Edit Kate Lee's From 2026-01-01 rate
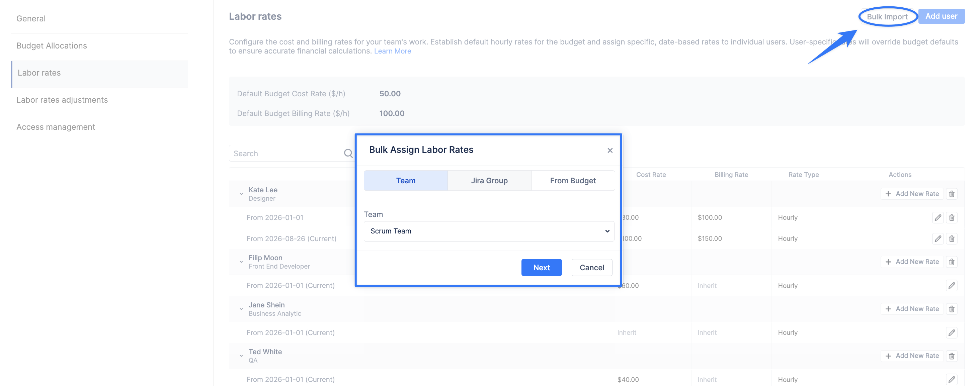This screenshot has width=980, height=386. tap(938, 217)
